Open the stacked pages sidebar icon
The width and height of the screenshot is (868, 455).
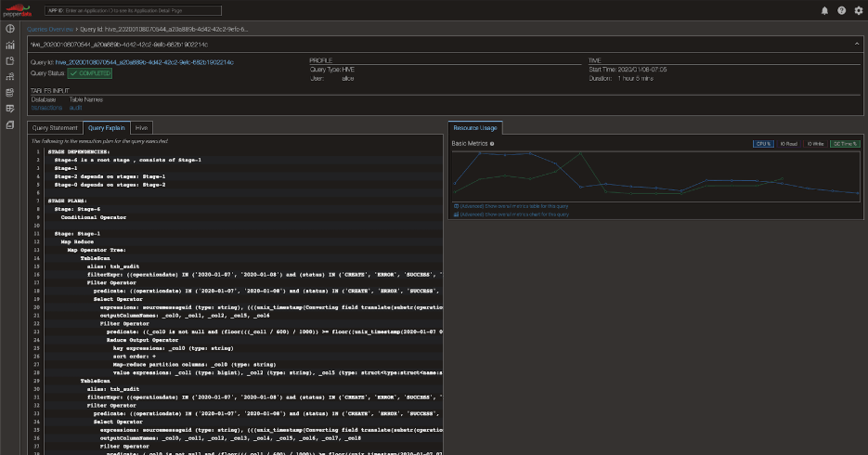[10, 125]
